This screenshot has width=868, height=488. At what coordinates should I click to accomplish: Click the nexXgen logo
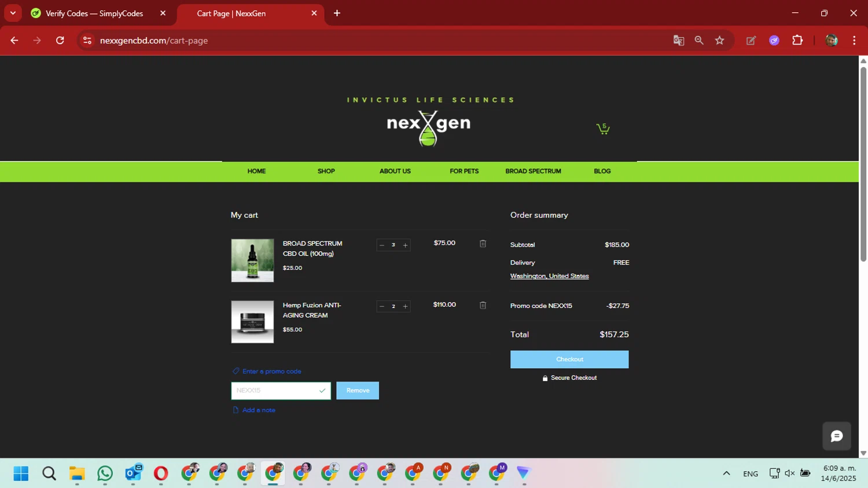coord(428,128)
